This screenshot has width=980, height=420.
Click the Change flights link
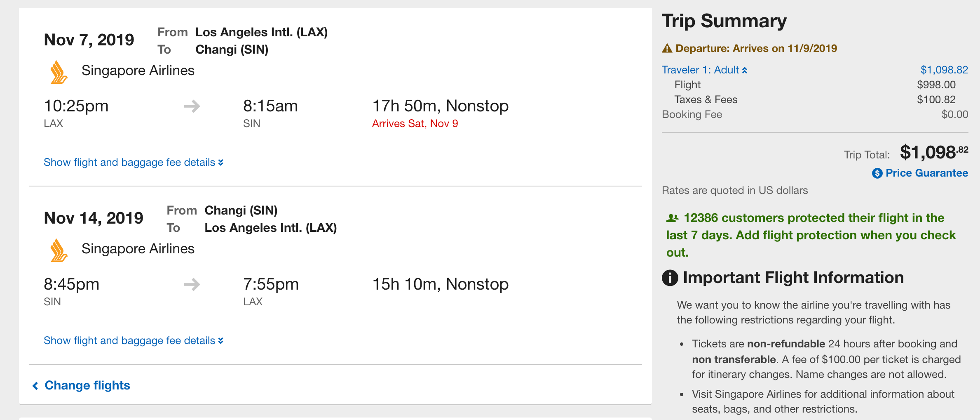[87, 385]
